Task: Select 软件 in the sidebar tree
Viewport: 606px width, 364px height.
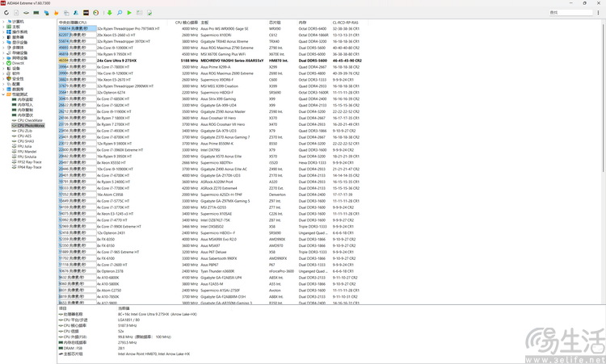Action: click(16, 73)
